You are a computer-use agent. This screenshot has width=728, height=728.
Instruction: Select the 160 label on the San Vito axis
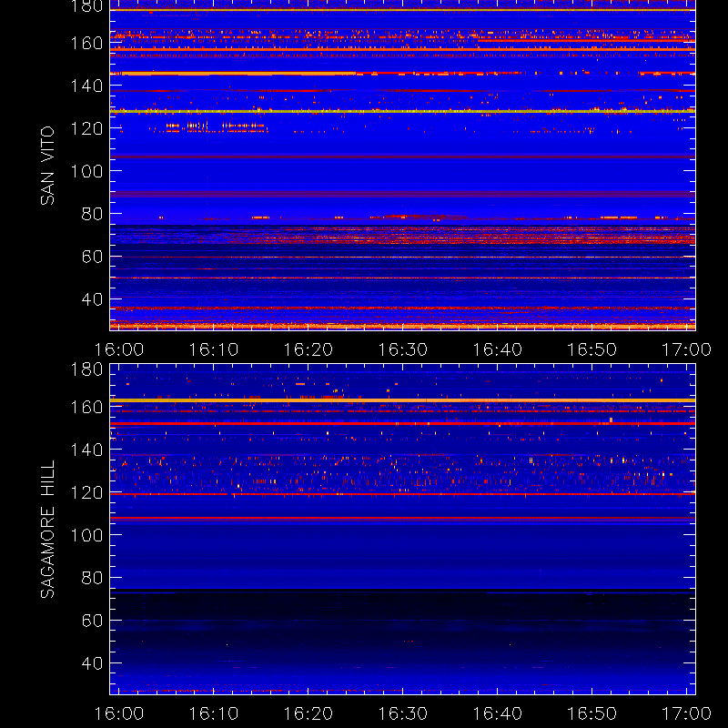tap(86, 43)
